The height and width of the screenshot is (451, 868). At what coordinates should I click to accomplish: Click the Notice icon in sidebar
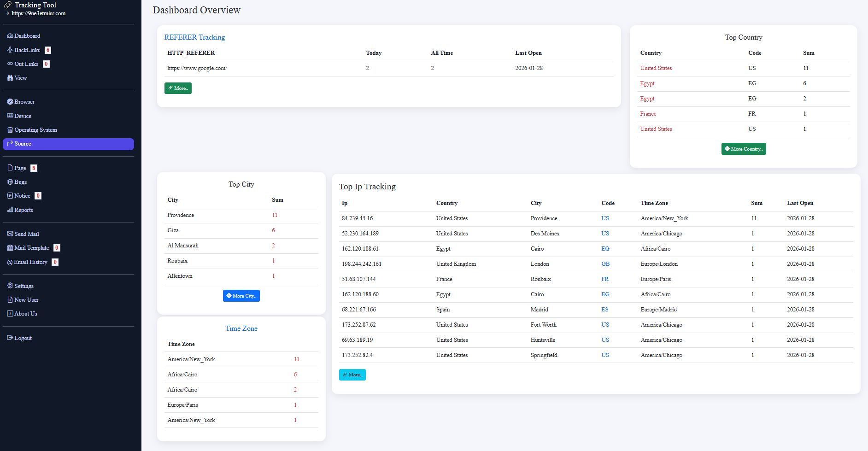10,196
